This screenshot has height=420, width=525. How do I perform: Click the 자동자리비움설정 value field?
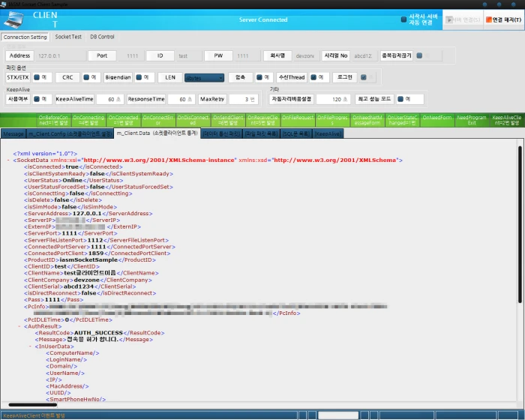(334, 99)
